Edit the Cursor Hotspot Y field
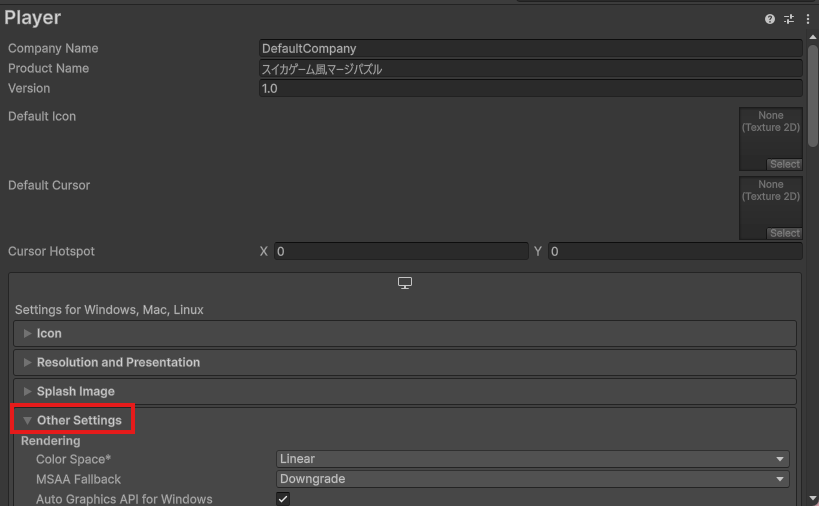 click(675, 251)
